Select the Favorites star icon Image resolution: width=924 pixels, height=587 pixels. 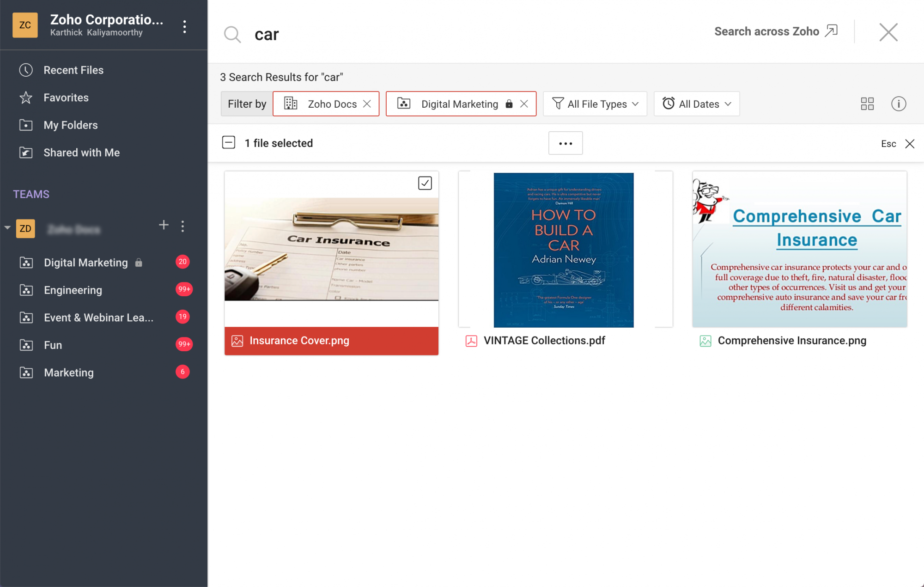(x=26, y=98)
